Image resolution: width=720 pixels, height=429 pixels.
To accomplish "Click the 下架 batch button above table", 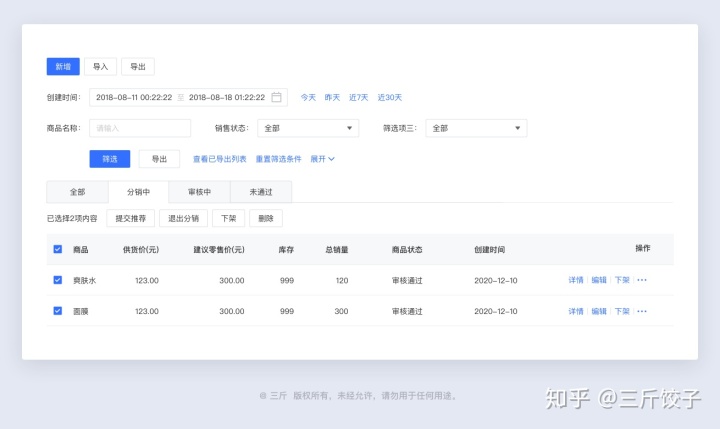I will coord(229,218).
